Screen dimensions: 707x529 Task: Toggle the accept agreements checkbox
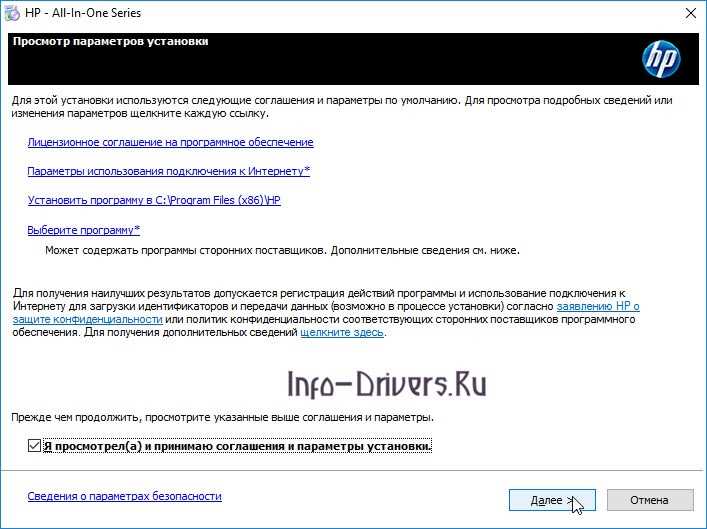tap(34, 446)
